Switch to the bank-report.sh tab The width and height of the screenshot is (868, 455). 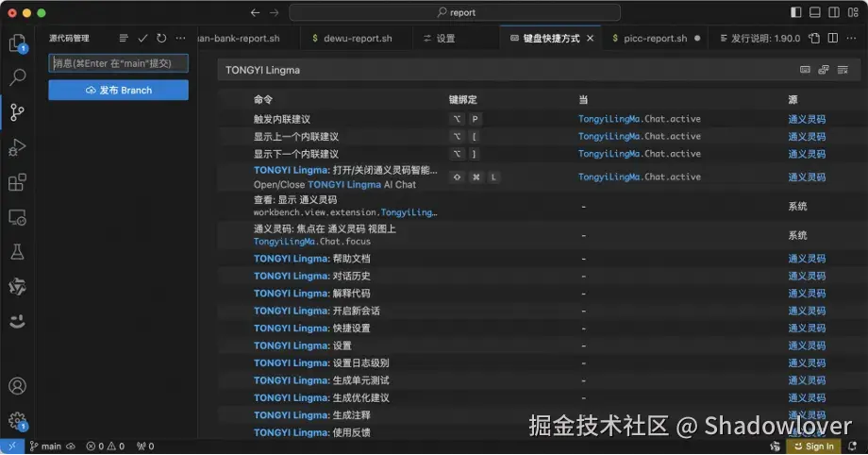click(x=248, y=39)
